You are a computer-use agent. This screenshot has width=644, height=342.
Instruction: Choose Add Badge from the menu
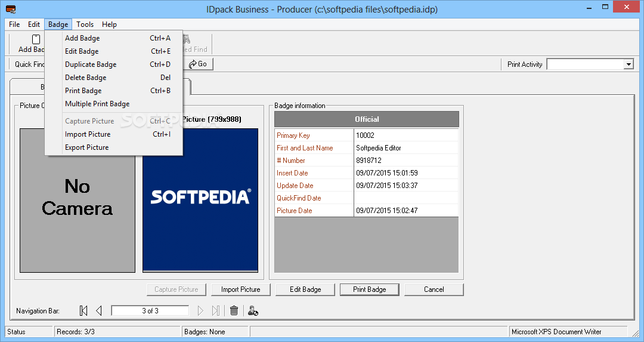point(114,38)
